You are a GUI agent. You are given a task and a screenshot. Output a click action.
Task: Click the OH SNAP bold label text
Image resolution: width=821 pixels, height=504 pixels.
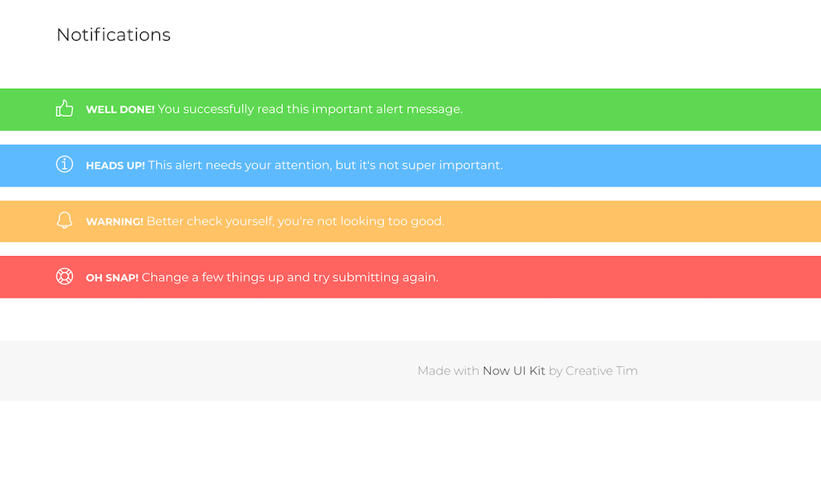tap(111, 277)
